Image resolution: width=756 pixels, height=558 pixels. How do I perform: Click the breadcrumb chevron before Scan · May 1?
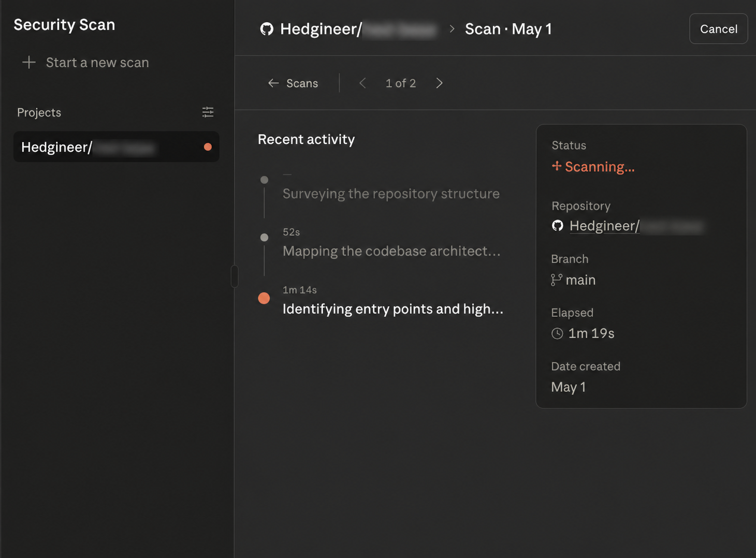click(452, 29)
